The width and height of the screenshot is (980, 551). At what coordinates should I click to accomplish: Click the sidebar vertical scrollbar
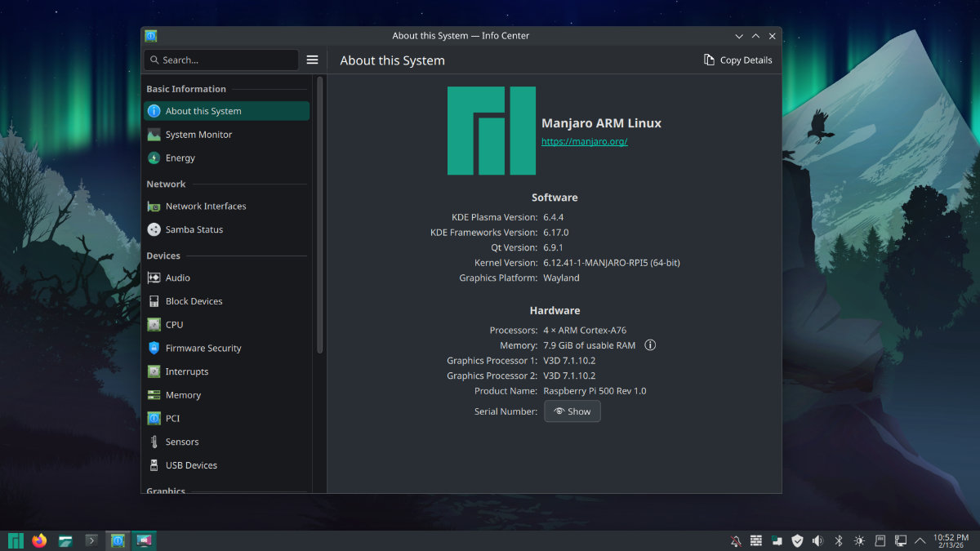(x=320, y=216)
